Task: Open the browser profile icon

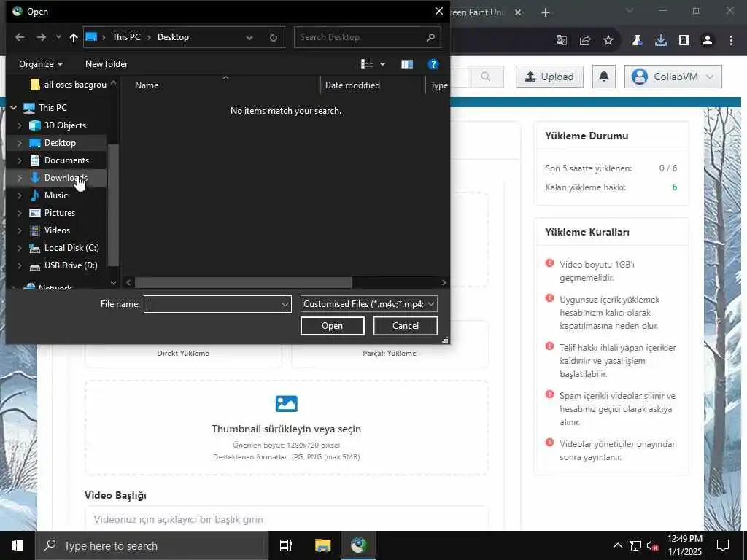Action: click(708, 41)
